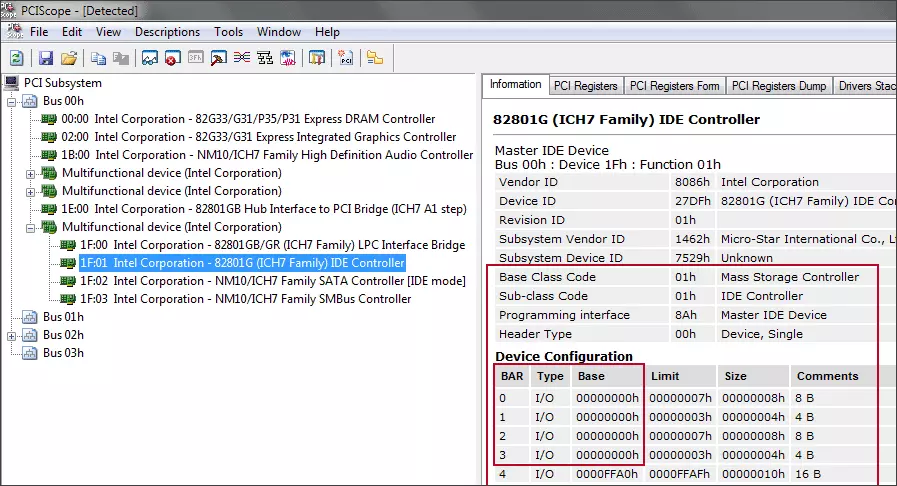Click the red waveform toolbar icon
Viewport: 897px width, 486px height.
click(288, 58)
